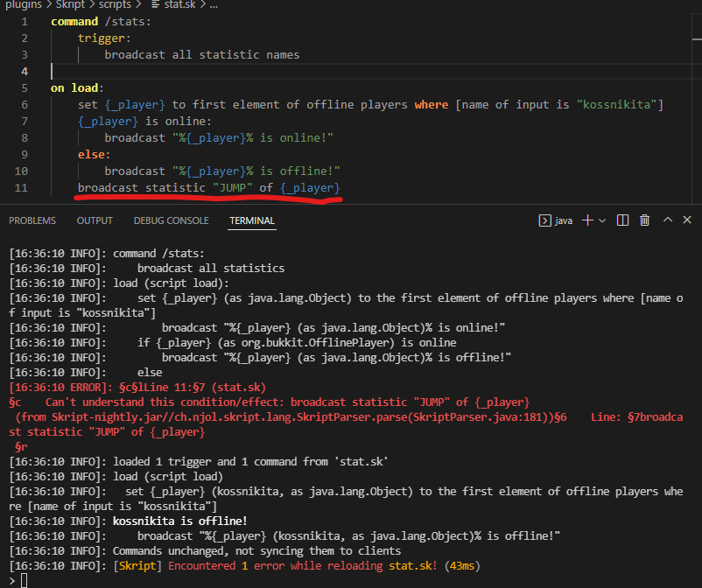Click 'SkriptParser.java:181' in error trace
The width and height of the screenshot is (702, 588).
pos(481,417)
